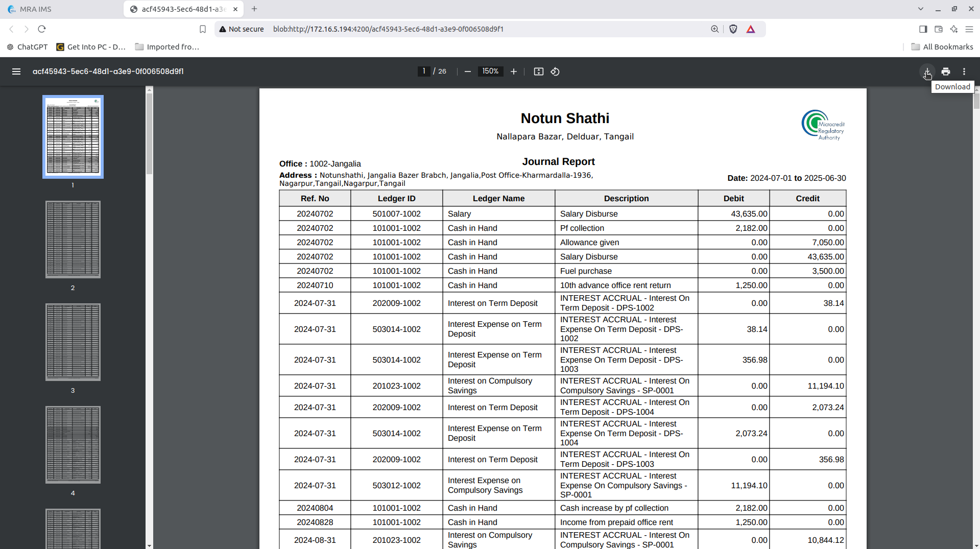Click the Journal Report heading
The height and width of the screenshot is (549, 980).
point(558,161)
